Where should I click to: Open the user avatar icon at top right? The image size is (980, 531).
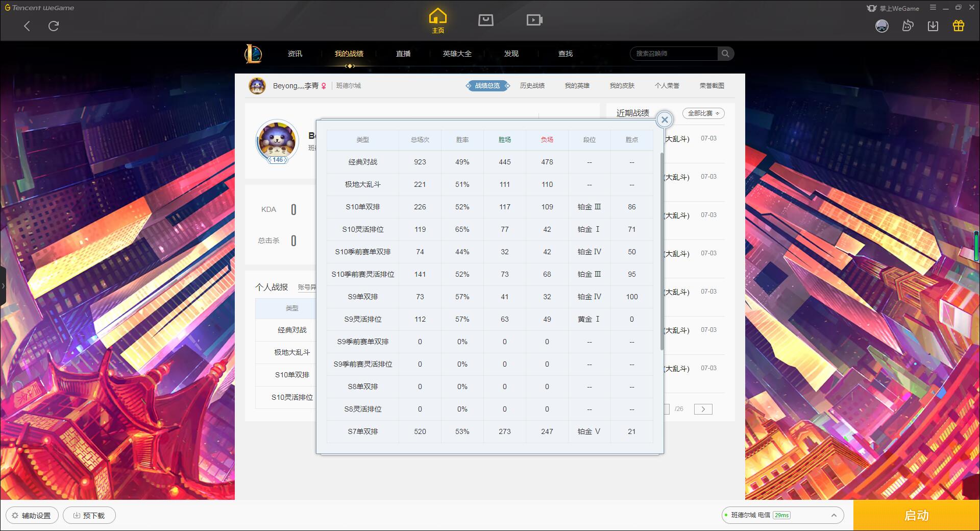(x=881, y=26)
